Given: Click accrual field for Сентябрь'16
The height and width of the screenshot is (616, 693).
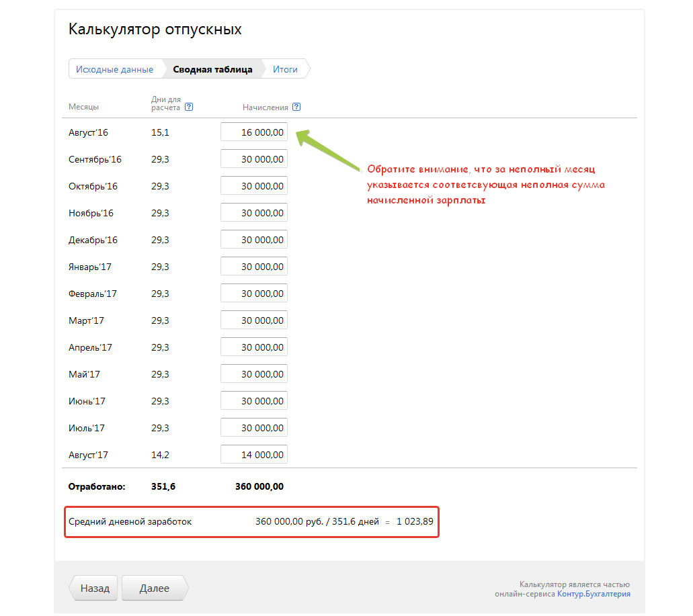Looking at the screenshot, I should coord(254,159).
